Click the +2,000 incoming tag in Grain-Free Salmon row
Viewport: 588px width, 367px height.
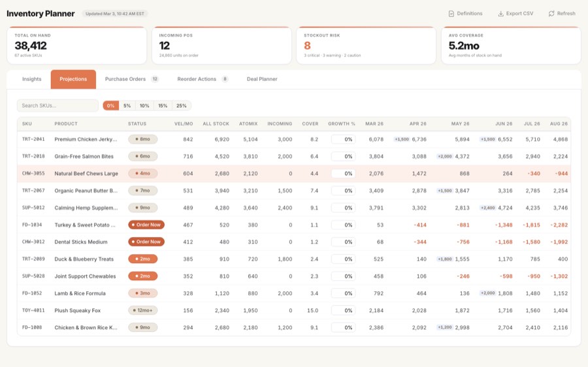[x=445, y=156]
